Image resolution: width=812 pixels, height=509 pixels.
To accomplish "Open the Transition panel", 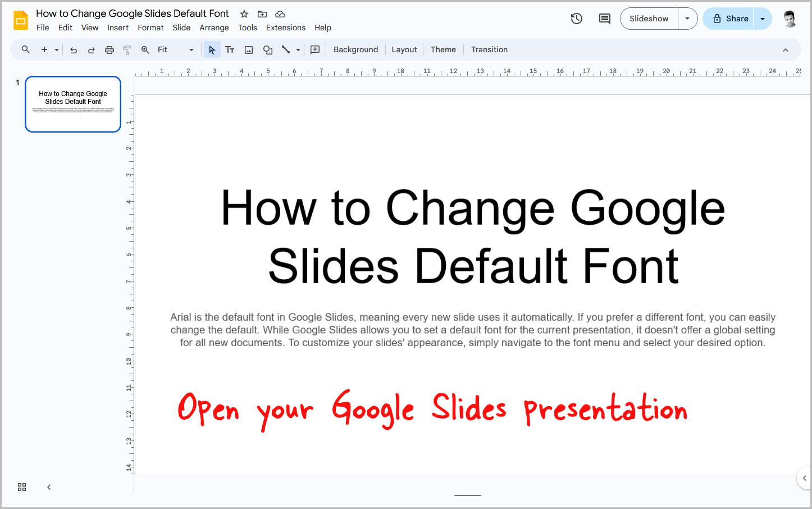I will point(489,49).
